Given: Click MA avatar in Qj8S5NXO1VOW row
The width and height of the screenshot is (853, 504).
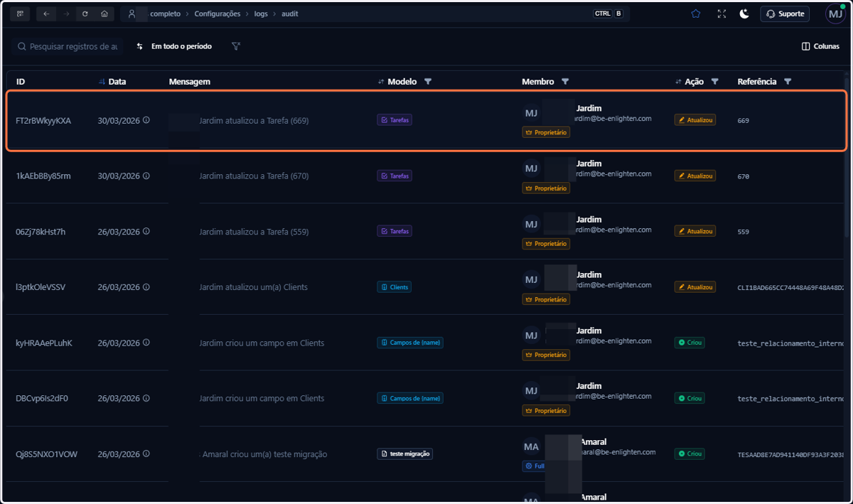Looking at the screenshot, I should click(x=531, y=446).
